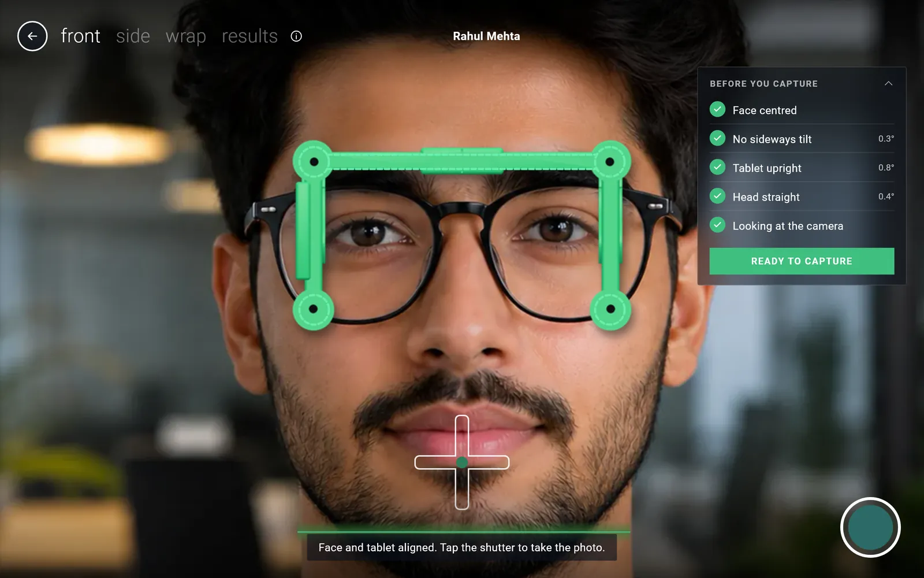The image size is (924, 578).
Task: Click the green top bar of the measurement frame
Action: 462,161
